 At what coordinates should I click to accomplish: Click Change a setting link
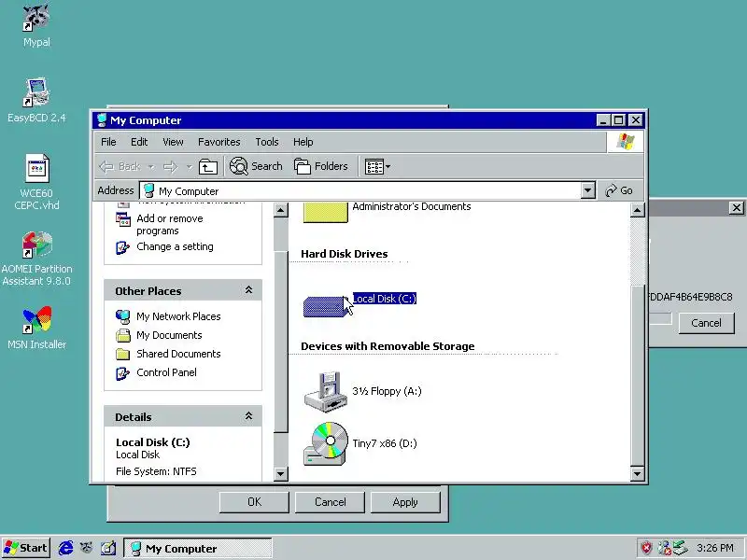pyautogui.click(x=175, y=246)
